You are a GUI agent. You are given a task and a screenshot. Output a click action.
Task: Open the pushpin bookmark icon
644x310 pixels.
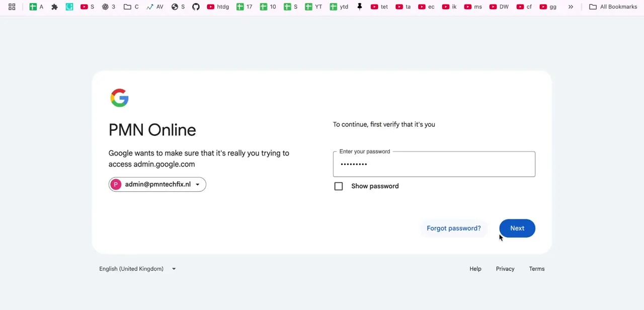359,7
